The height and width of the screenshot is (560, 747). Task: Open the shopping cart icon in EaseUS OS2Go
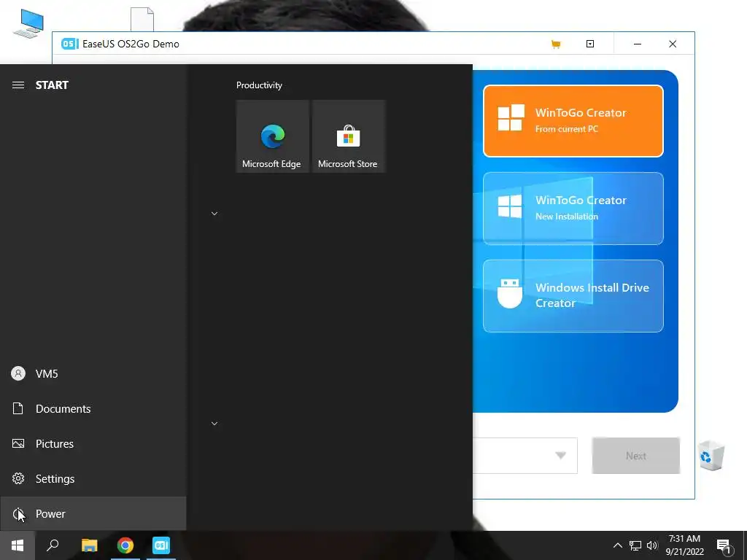click(555, 44)
